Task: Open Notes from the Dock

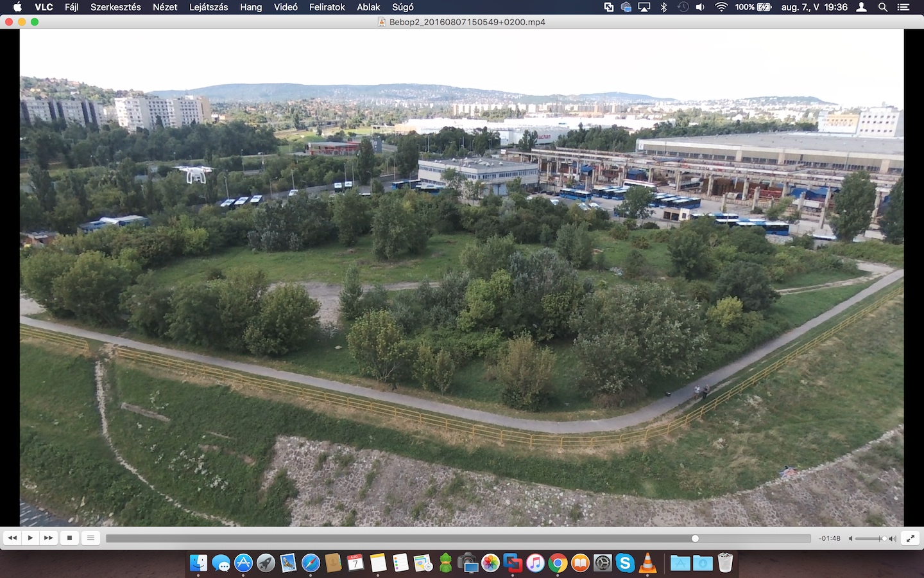Action: point(378,563)
